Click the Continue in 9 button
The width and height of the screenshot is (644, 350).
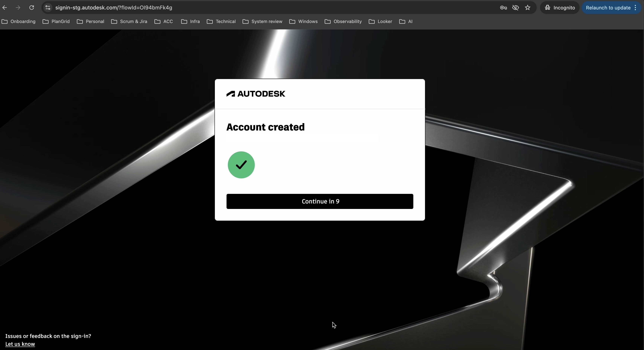(x=320, y=201)
